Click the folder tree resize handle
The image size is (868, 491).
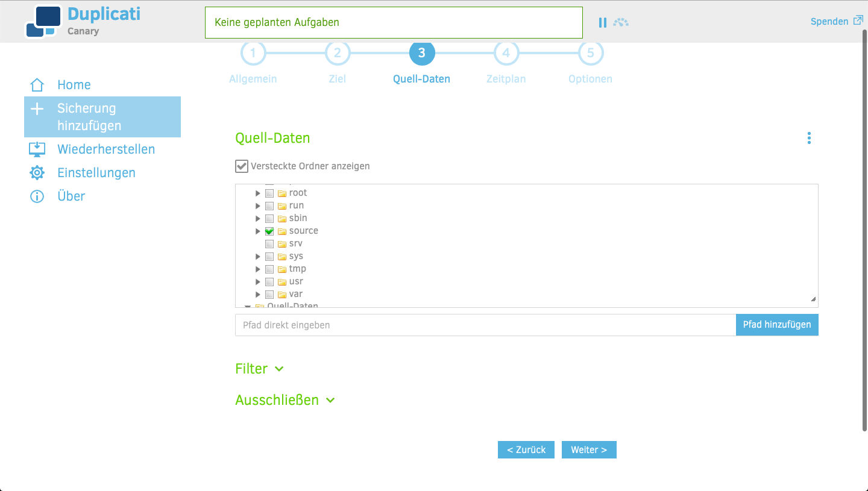coord(813,299)
